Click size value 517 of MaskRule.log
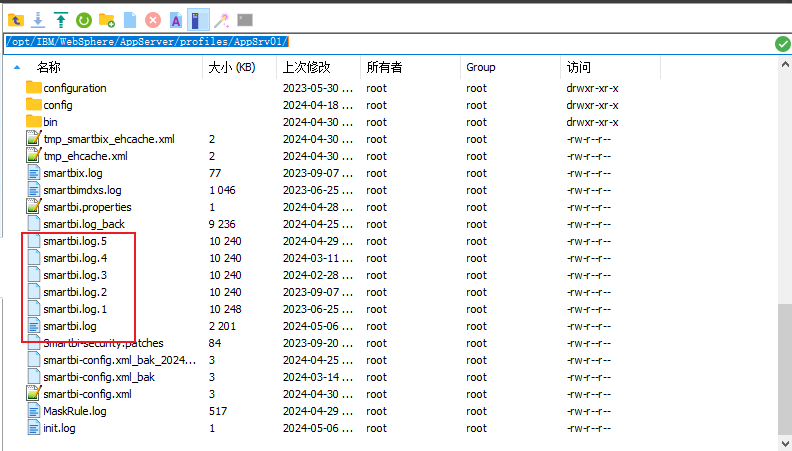Viewport: 792px width, 451px height. pos(218,411)
